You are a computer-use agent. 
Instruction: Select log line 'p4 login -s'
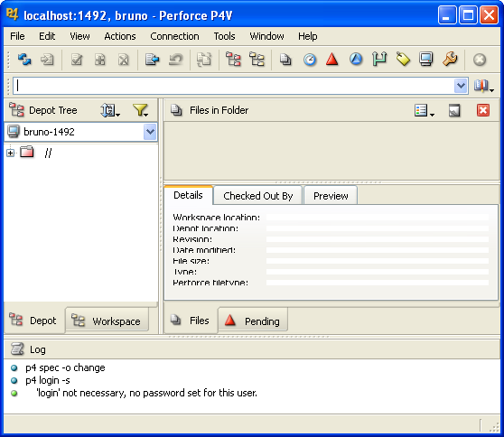[x=48, y=380]
